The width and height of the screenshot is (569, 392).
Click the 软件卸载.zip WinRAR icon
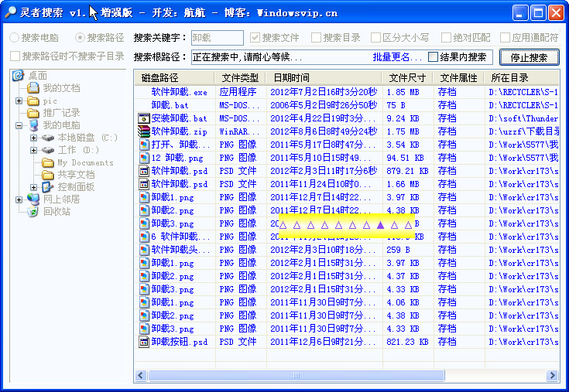[144, 131]
